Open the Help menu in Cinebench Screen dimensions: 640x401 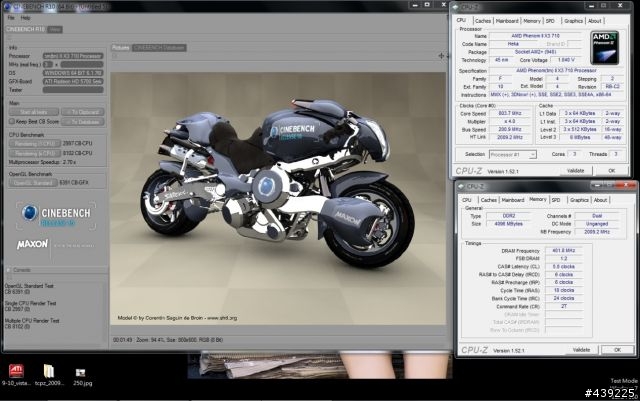(25, 18)
